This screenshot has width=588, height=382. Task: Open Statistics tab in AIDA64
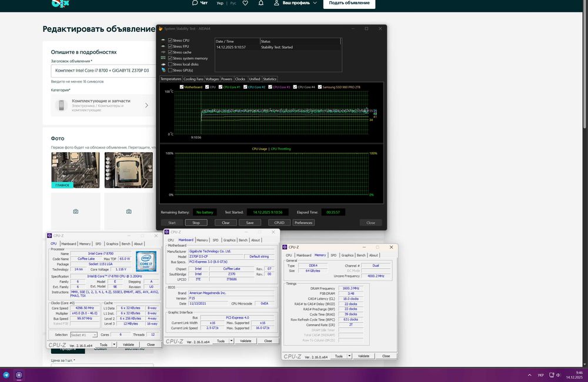(x=270, y=79)
